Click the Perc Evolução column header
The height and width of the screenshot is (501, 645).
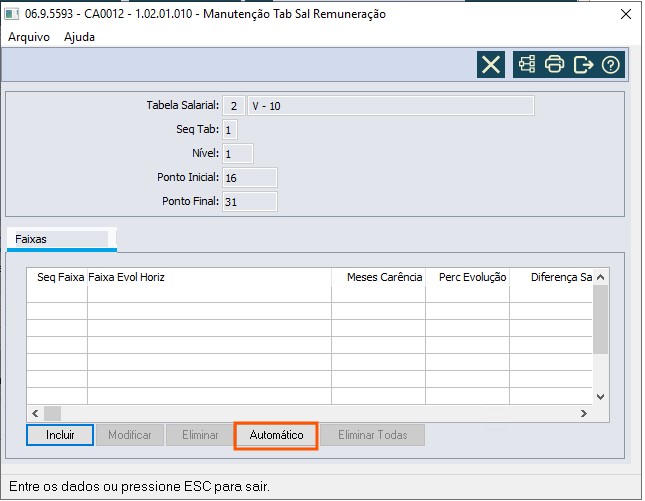point(468,277)
